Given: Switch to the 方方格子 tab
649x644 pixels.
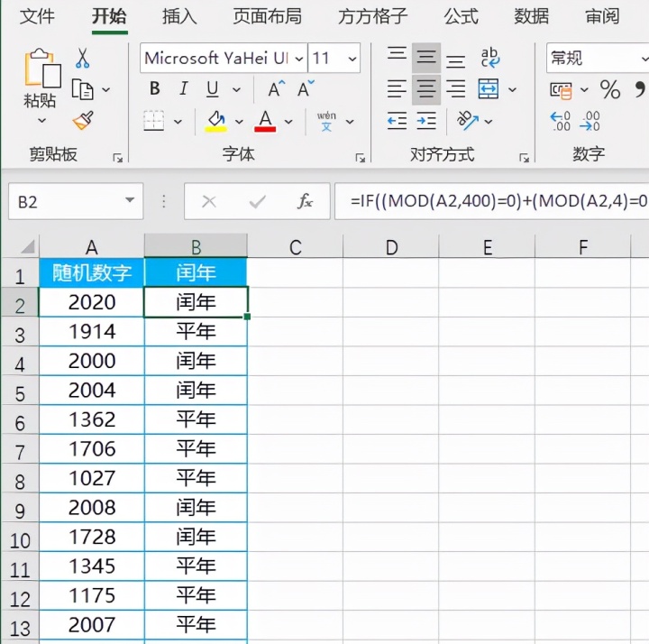Looking at the screenshot, I should (373, 16).
